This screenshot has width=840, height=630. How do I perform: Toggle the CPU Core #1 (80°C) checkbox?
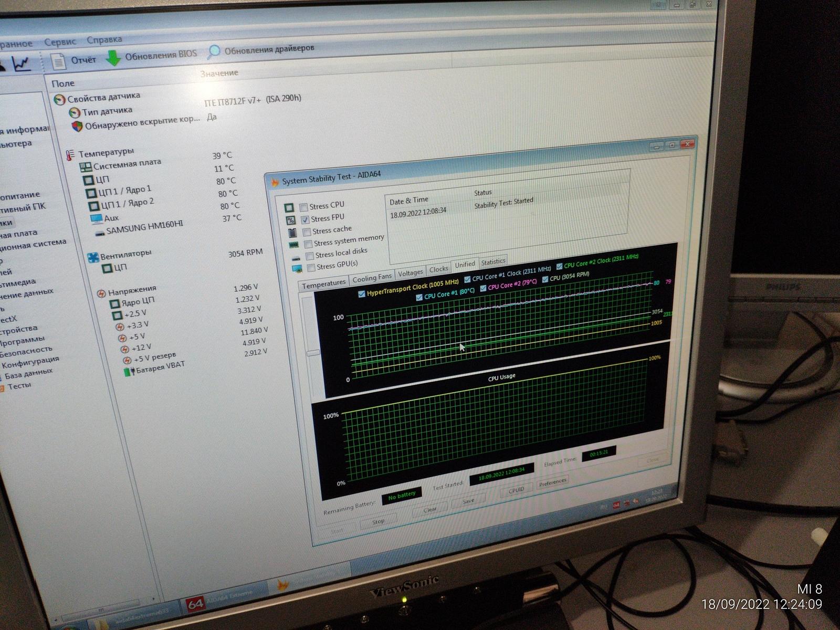point(419,298)
